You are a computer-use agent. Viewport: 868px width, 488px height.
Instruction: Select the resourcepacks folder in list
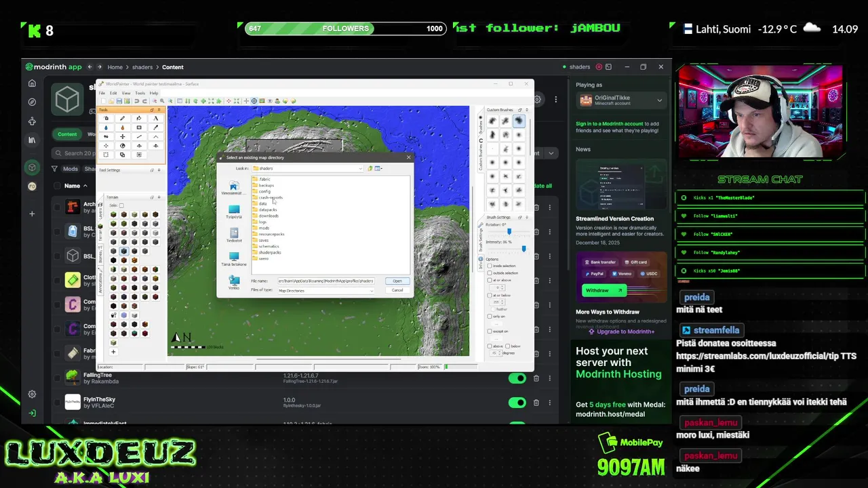269,234
